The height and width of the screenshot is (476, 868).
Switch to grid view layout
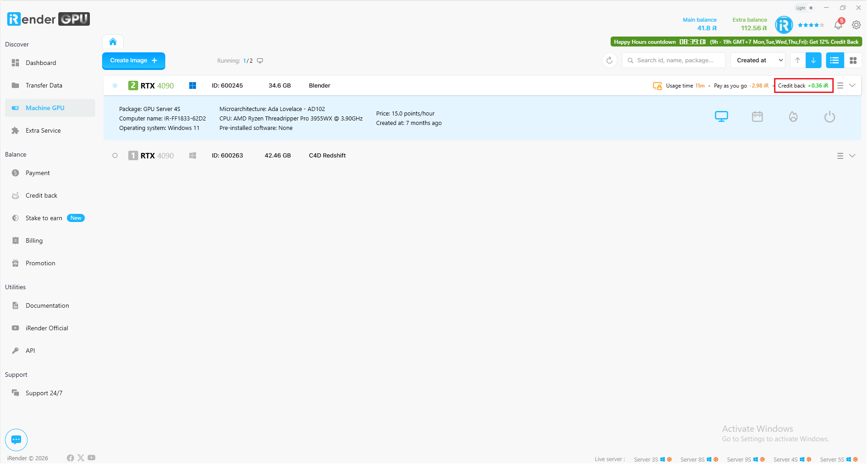point(853,60)
